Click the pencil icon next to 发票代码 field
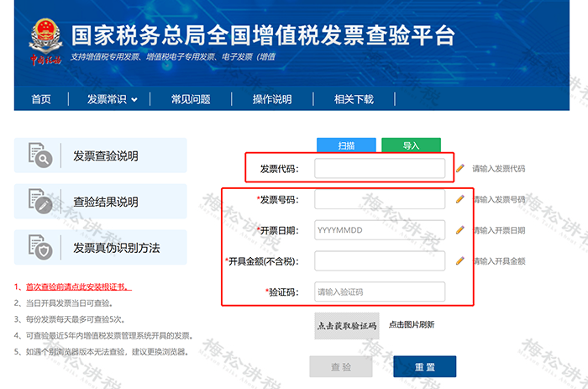 pyautogui.click(x=460, y=168)
